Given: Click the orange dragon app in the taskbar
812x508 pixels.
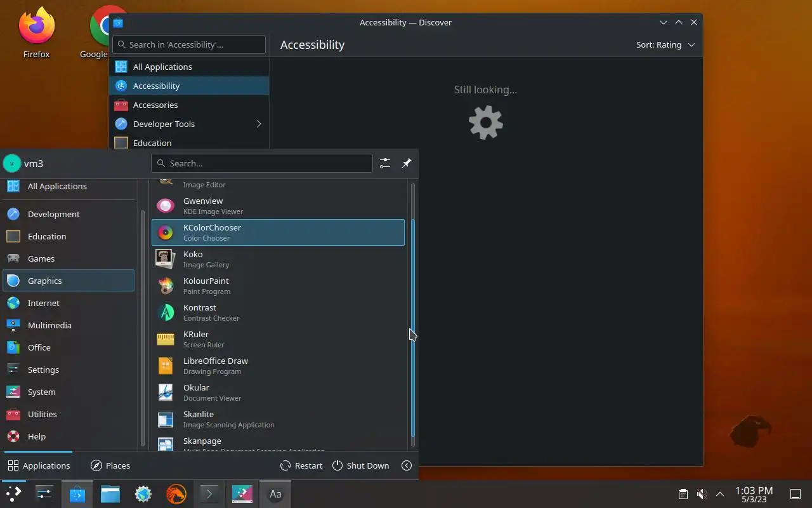Looking at the screenshot, I should click(176, 494).
